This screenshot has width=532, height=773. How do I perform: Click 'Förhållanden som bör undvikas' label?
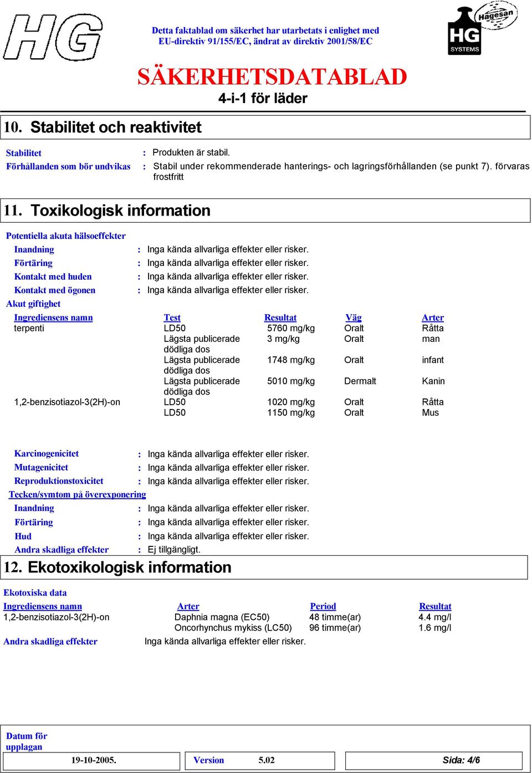click(x=68, y=166)
